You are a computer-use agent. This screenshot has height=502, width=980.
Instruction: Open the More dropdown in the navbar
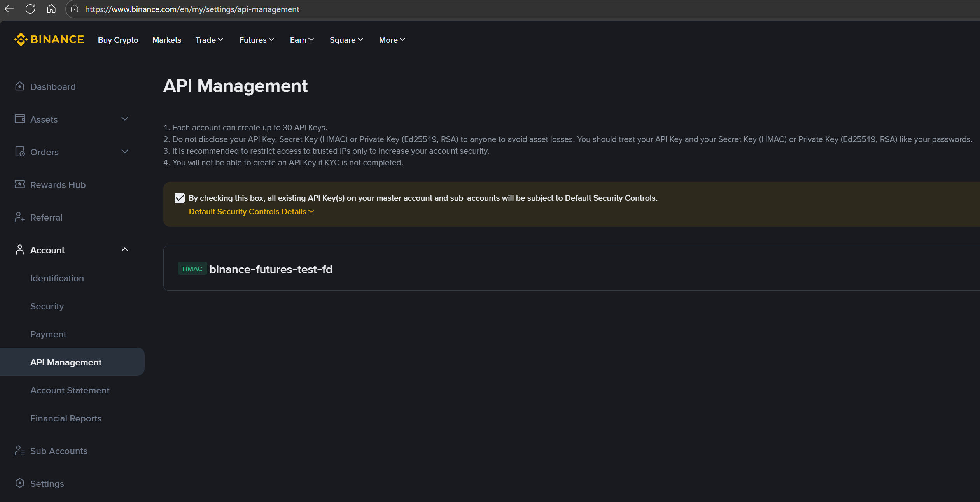pos(391,40)
